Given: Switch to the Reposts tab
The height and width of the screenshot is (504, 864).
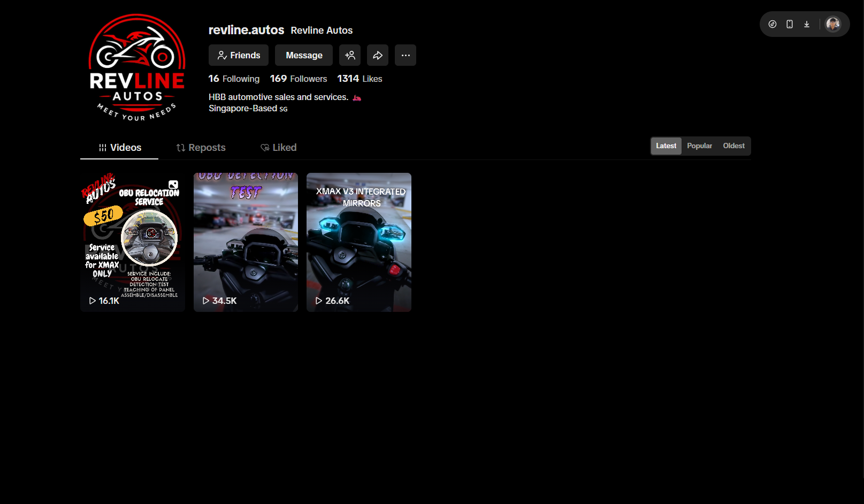Looking at the screenshot, I should click(201, 148).
